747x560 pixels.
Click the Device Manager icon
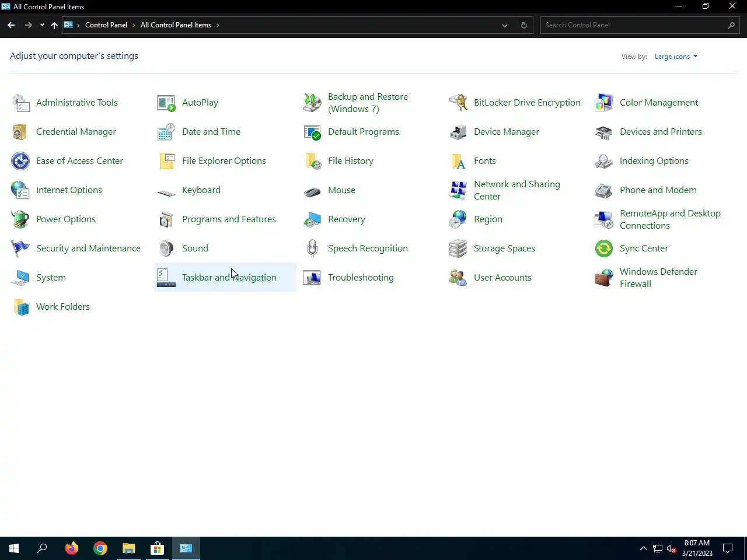pyautogui.click(x=458, y=132)
